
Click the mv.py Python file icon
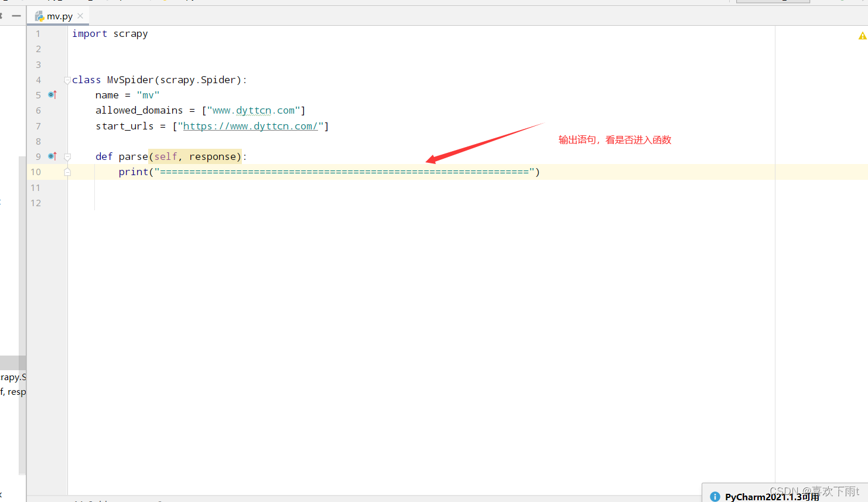click(39, 16)
